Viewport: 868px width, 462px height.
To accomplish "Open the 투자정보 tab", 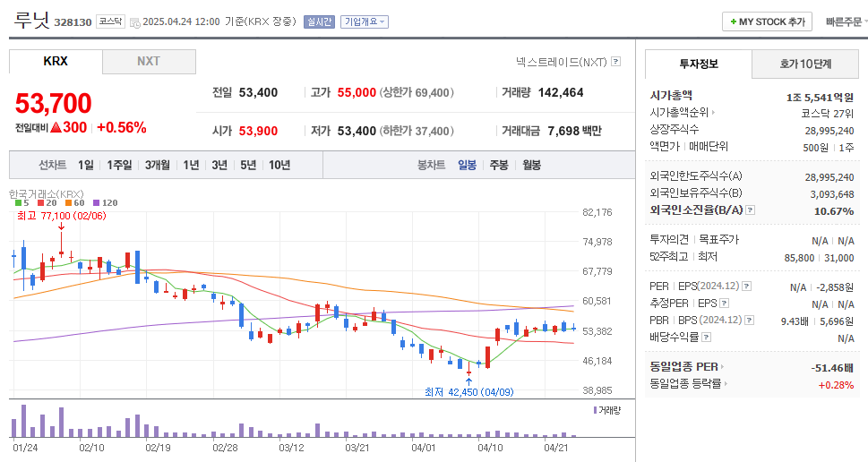I will [699, 64].
